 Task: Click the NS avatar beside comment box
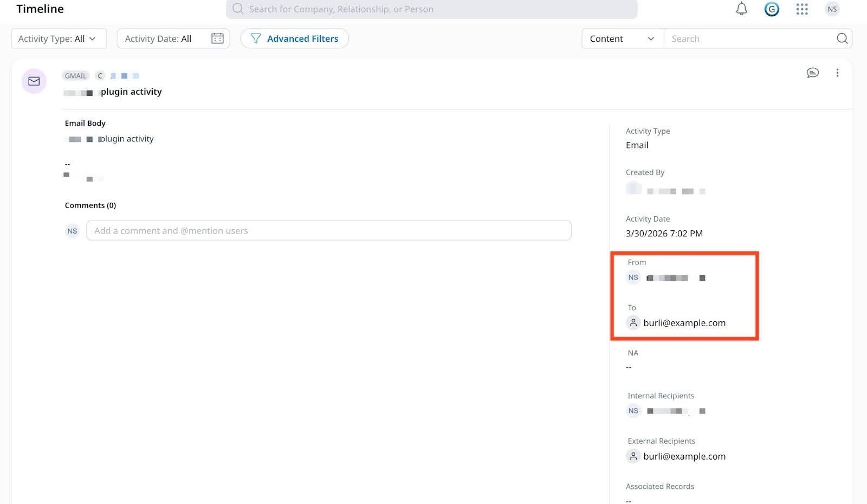tap(72, 231)
